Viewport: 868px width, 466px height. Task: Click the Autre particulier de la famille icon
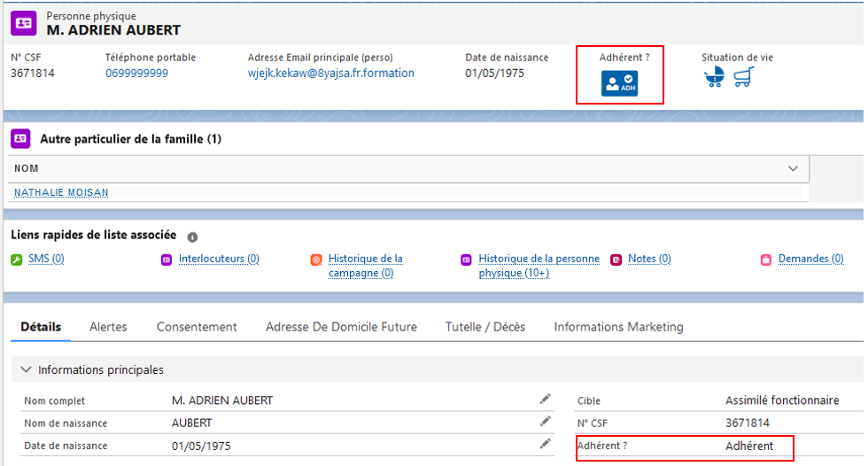tap(20, 139)
